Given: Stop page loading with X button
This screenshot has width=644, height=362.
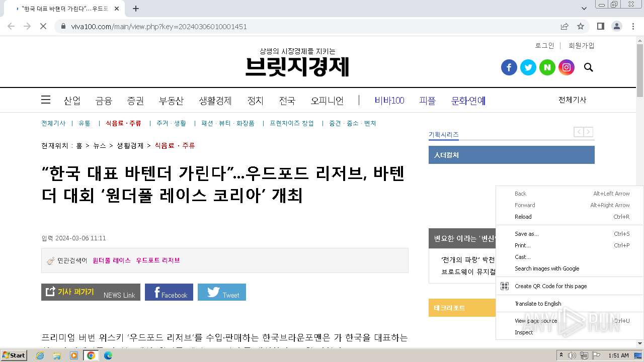Looking at the screenshot, I should (x=43, y=26).
